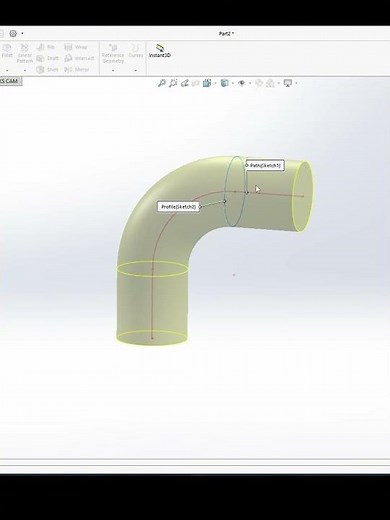This screenshot has height=520, width=390.
Task: Expand the Display Style dropdown arrow
Action: [233, 83]
